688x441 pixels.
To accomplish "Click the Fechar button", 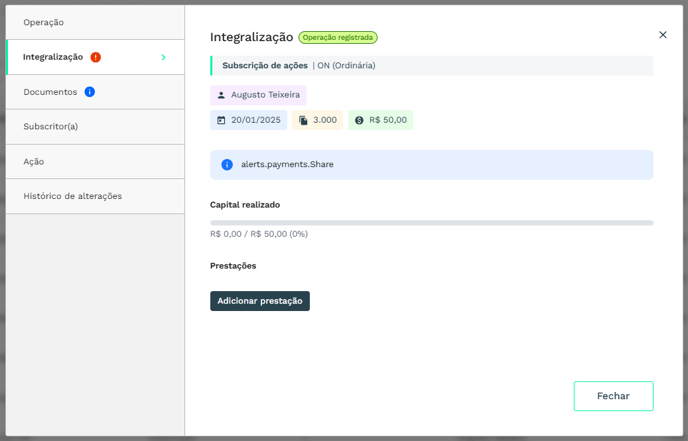I will 613,396.
